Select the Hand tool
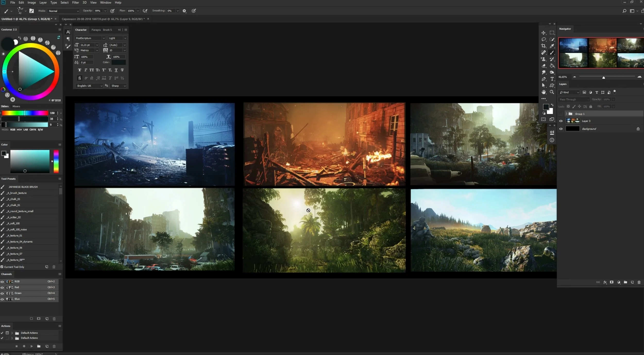Screen dimensions: 644x355 [x=544, y=92]
